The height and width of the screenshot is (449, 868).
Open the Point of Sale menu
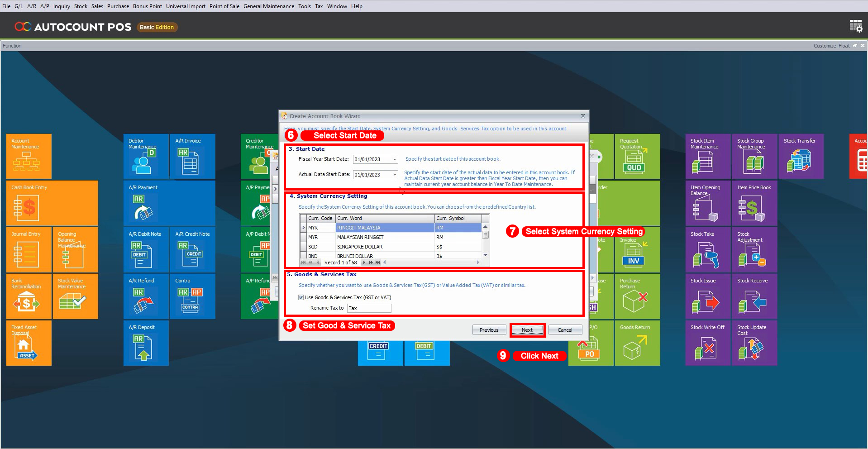224,6
